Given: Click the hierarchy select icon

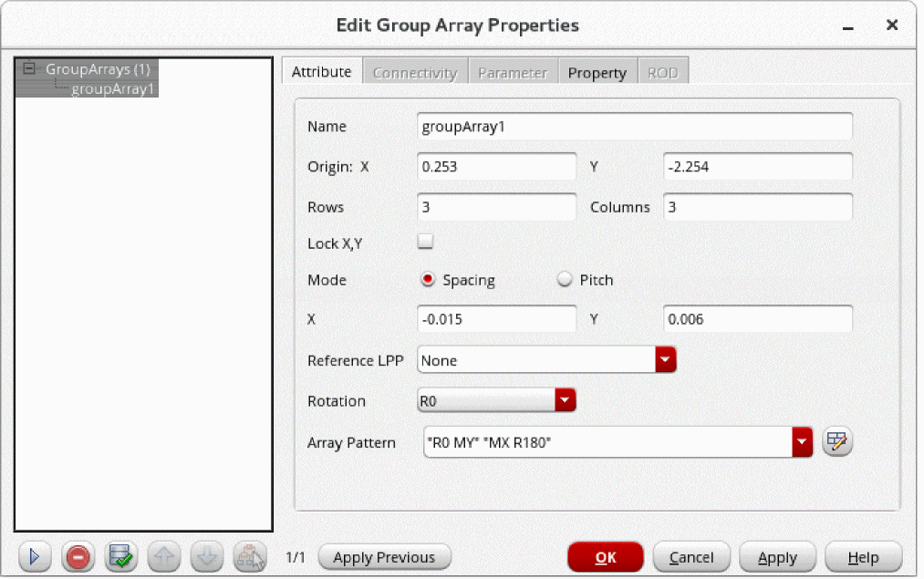Looking at the screenshot, I should pos(249,556).
